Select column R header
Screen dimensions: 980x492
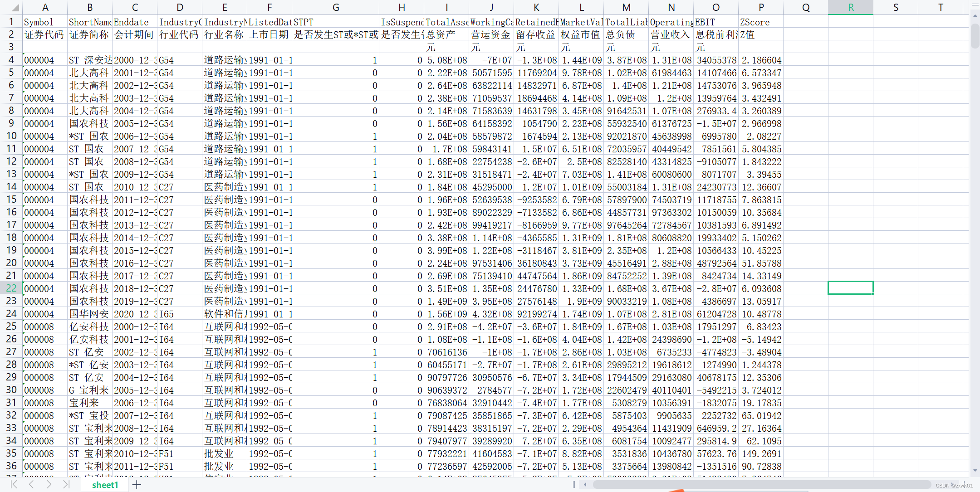pyautogui.click(x=851, y=7)
